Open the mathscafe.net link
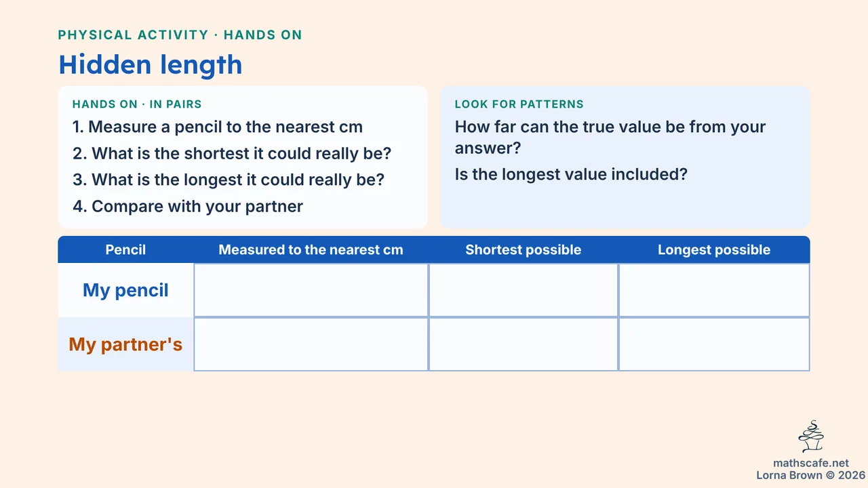Screen dimensions: 868x488 point(811,464)
